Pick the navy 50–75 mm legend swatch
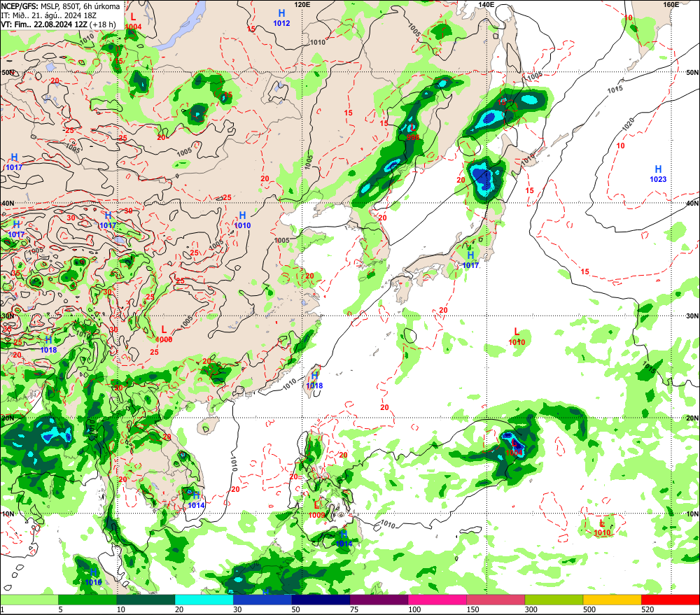This screenshot has width=700, height=615. (x=321, y=600)
